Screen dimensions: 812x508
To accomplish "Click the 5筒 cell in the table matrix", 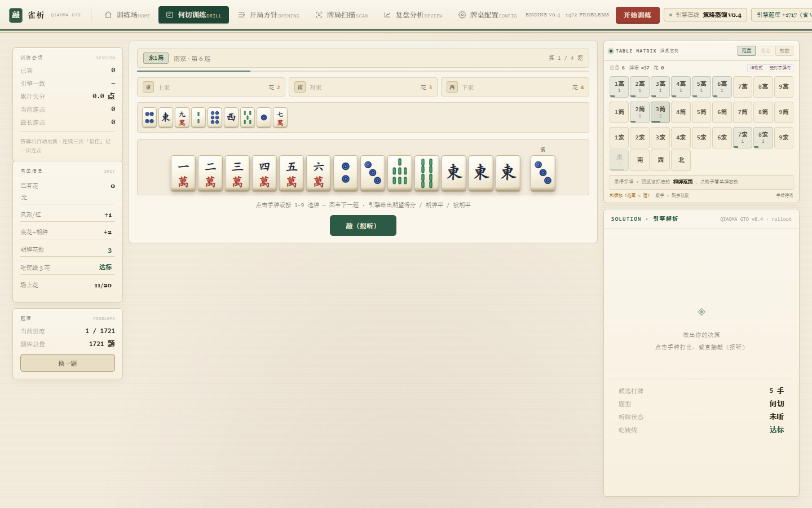I will [x=701, y=112].
